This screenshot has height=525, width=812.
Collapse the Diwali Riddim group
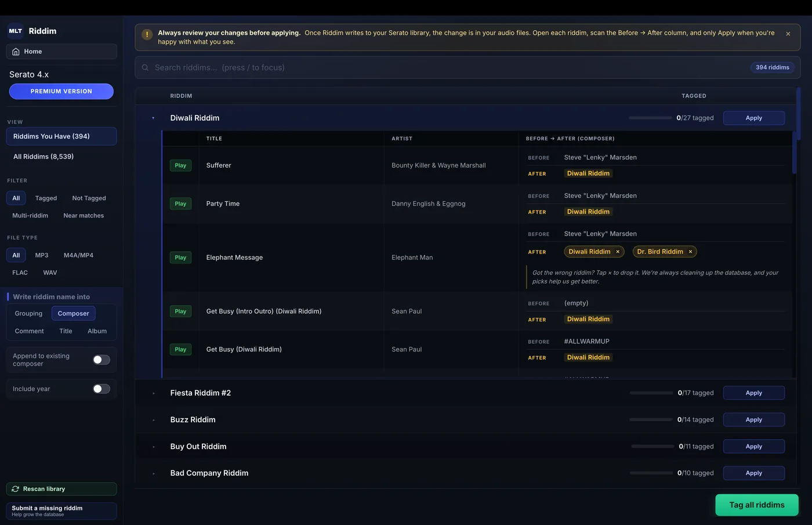point(153,118)
